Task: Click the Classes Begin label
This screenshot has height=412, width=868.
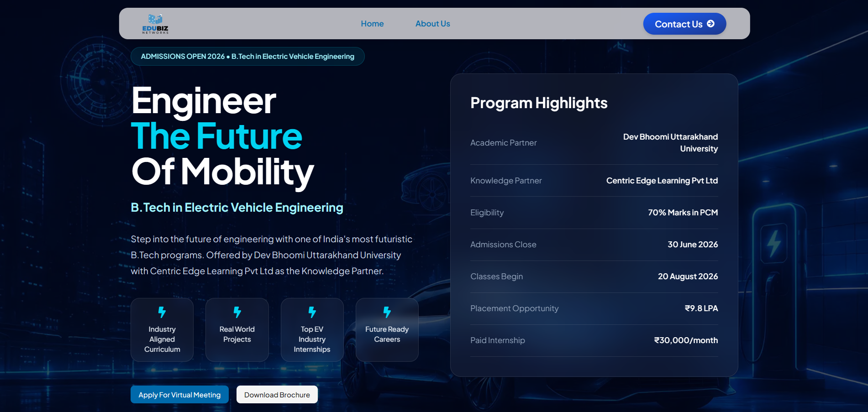Action: click(496, 276)
